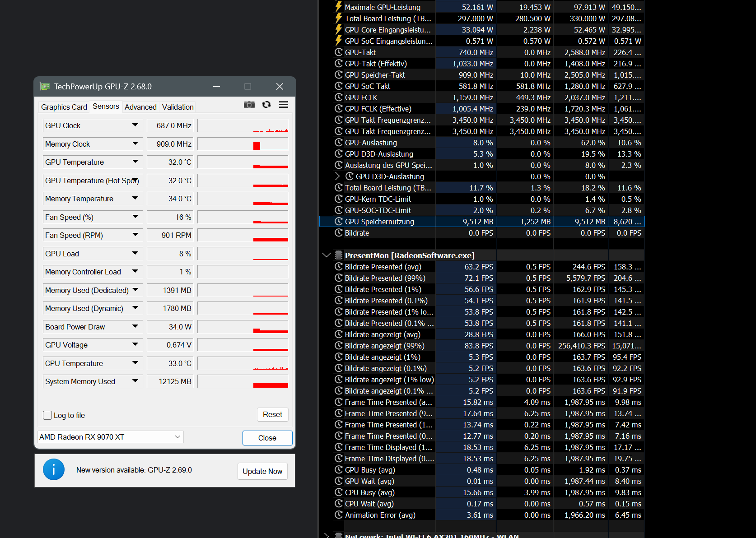Screen dimensions: 756x538
Task: Click clock icon beside GPU Busy (avg)
Action: click(339, 469)
